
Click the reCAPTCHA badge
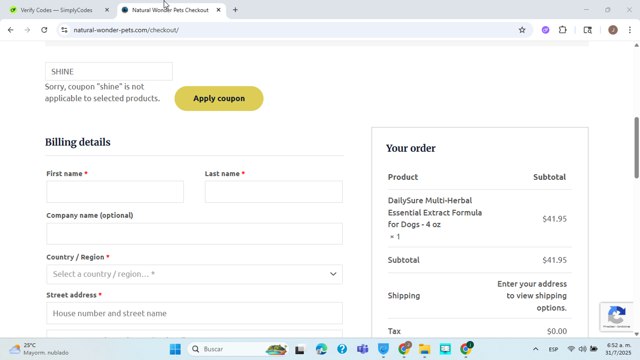(x=616, y=316)
